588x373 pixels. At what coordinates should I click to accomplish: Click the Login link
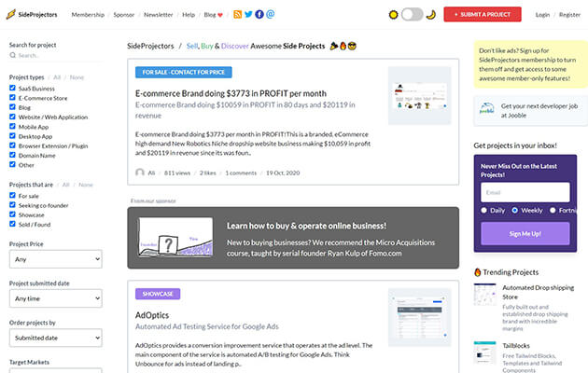click(x=542, y=15)
